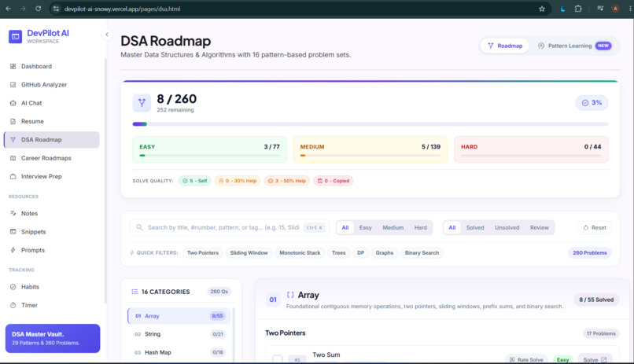Apply the Binary Search quick filter
The width and height of the screenshot is (634, 364).
(x=422, y=253)
